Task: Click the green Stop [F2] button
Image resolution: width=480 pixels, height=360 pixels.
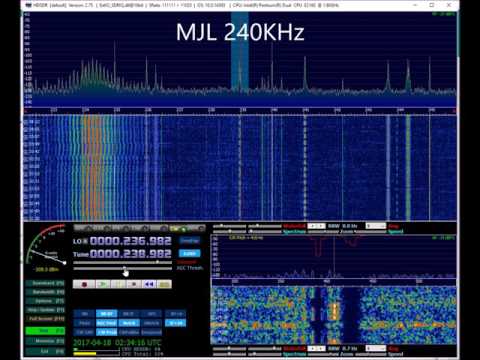Action: tap(45, 331)
